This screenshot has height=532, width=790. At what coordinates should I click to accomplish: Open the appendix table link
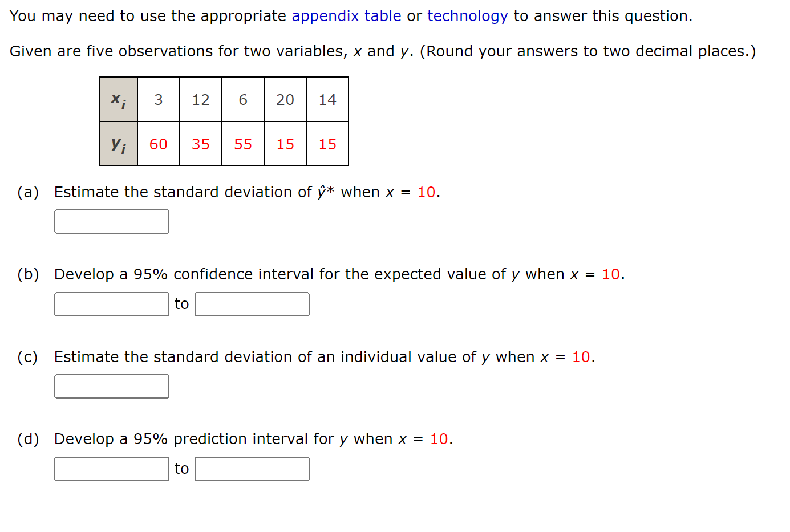(345, 16)
